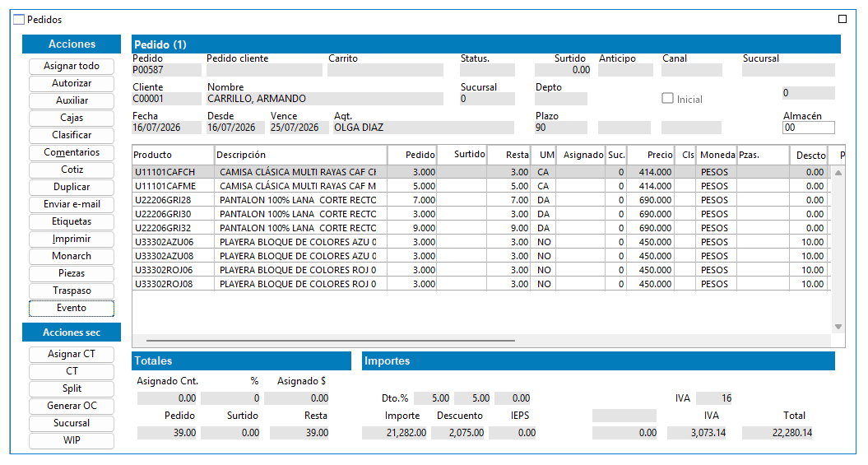868x465 pixels.
Task: Click the Moneda column header
Action: click(x=717, y=155)
